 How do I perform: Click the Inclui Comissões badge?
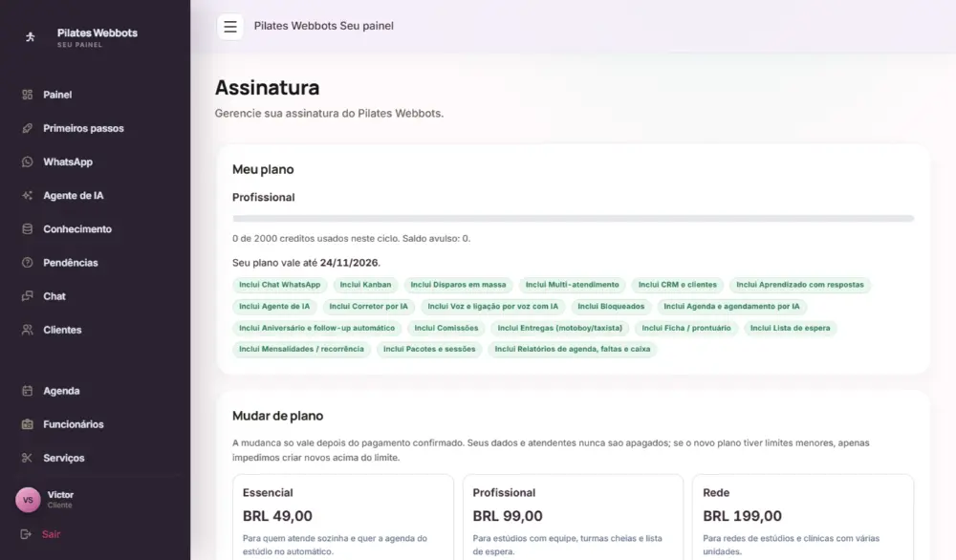(x=446, y=328)
